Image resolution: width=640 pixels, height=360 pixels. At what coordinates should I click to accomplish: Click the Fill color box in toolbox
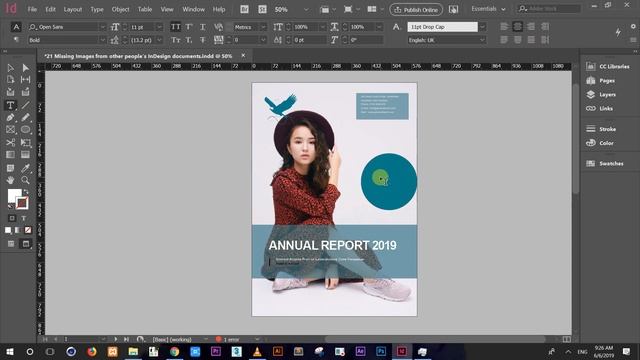click(14, 196)
